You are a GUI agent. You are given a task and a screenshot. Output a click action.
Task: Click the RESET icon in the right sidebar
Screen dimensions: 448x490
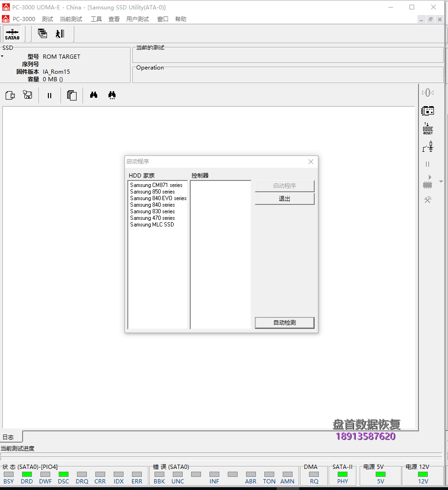(x=428, y=128)
